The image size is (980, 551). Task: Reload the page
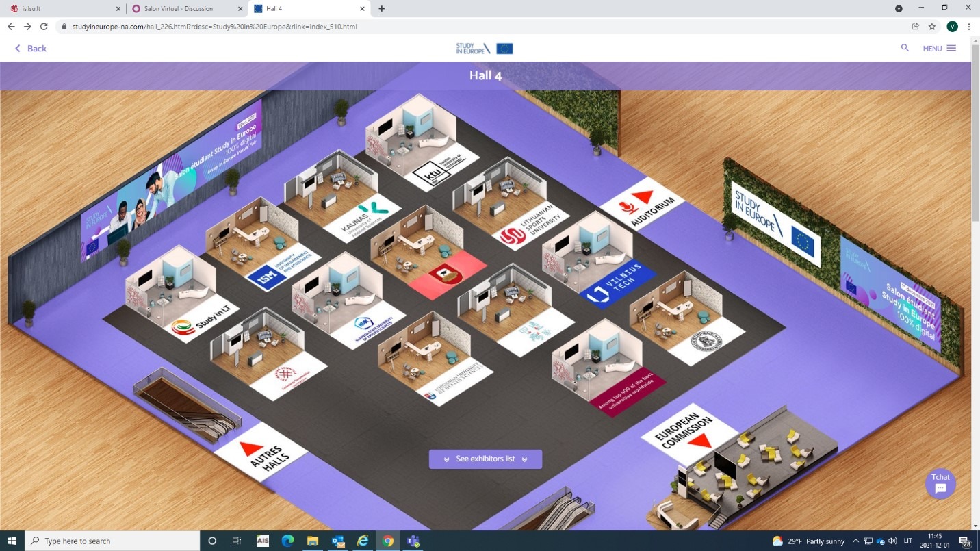[44, 27]
